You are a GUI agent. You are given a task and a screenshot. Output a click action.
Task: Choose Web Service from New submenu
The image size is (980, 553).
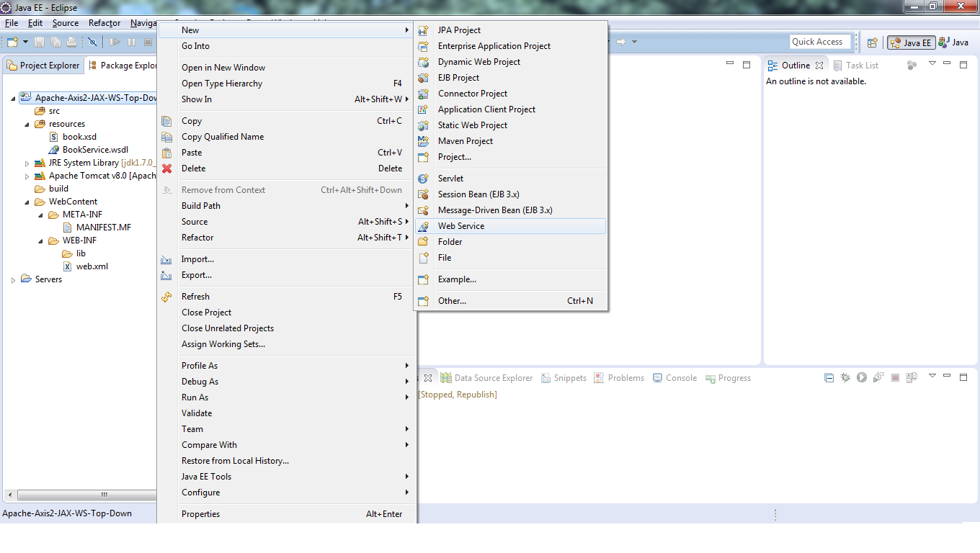pyautogui.click(x=511, y=226)
